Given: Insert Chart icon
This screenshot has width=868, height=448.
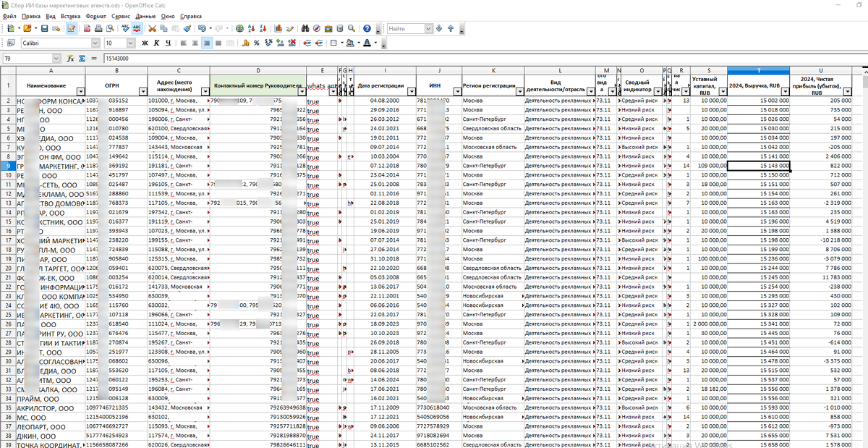Looking at the screenshot, I should point(278,28).
